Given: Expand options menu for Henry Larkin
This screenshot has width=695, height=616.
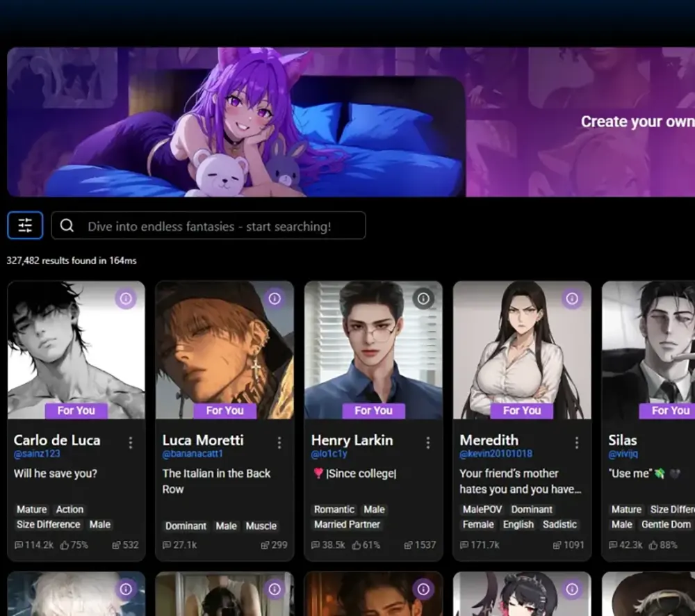Looking at the screenshot, I should [x=427, y=443].
